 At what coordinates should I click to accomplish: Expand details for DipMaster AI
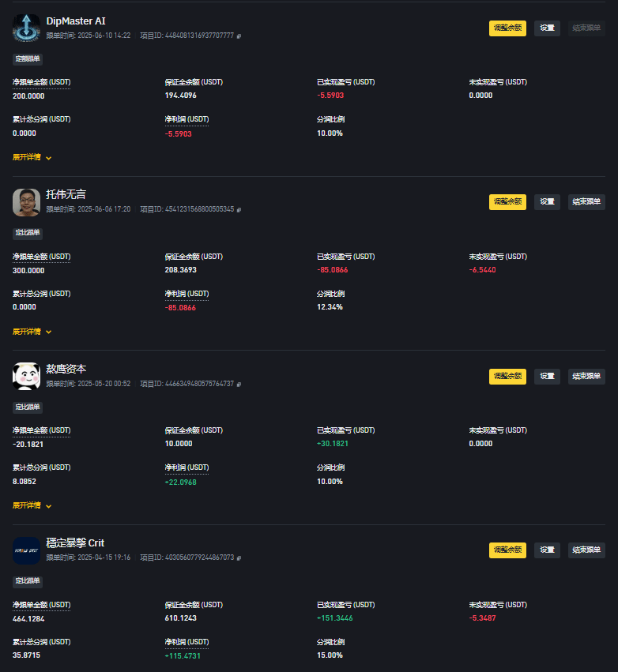pyautogui.click(x=32, y=157)
